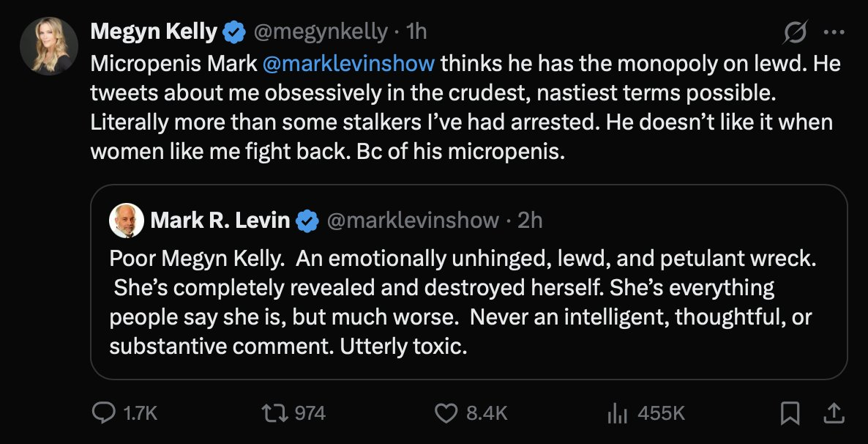The image size is (868, 444).
Task: Click Mark R. Levin's verified badge
Action: coord(307,220)
